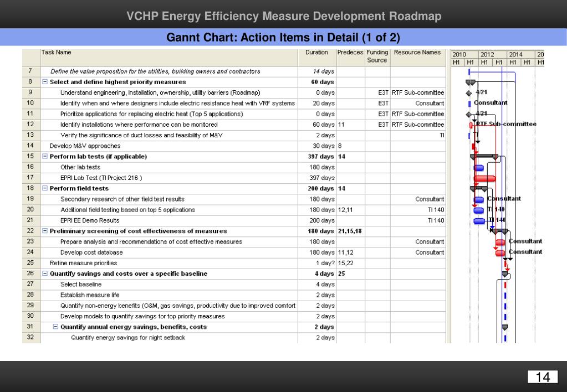Click task 'Select baseline'
The width and height of the screenshot is (567, 392).
81,285
